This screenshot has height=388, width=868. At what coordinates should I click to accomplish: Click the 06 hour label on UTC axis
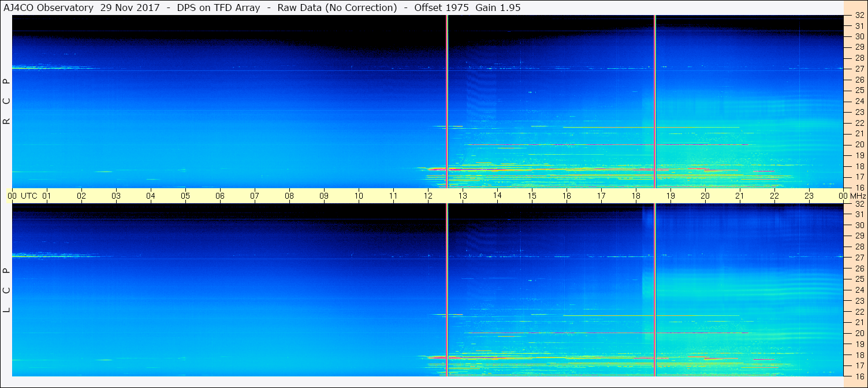(220, 196)
